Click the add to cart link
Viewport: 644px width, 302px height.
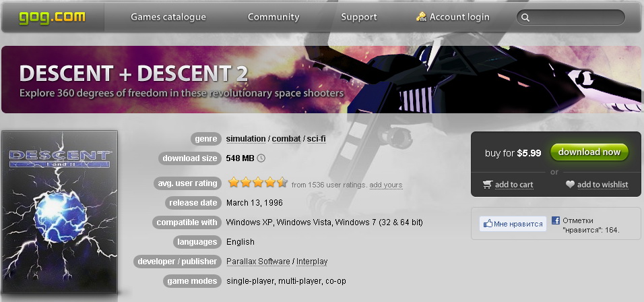pos(514,185)
